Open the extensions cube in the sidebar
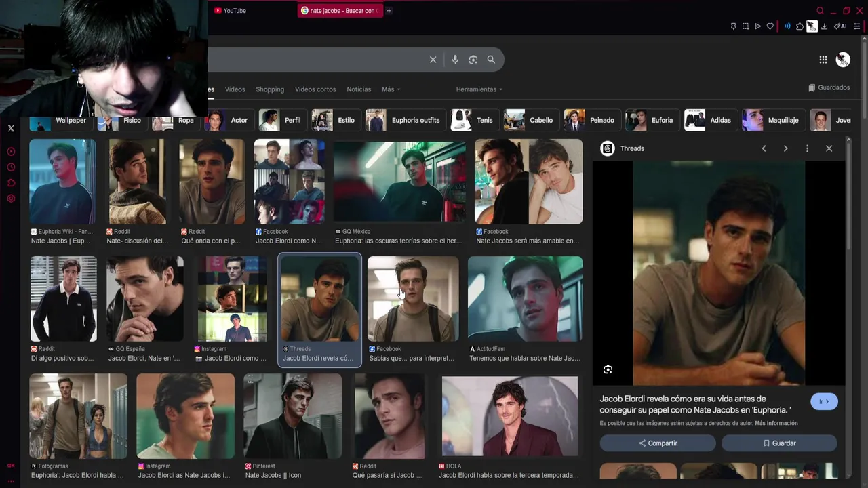This screenshot has width=868, height=488. pyautogui.click(x=11, y=183)
